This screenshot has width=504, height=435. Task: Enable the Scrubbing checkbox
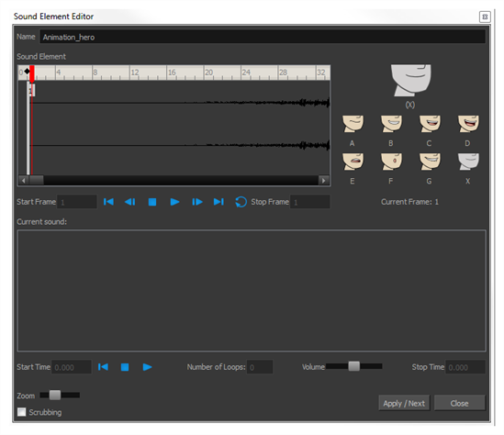tap(21, 412)
